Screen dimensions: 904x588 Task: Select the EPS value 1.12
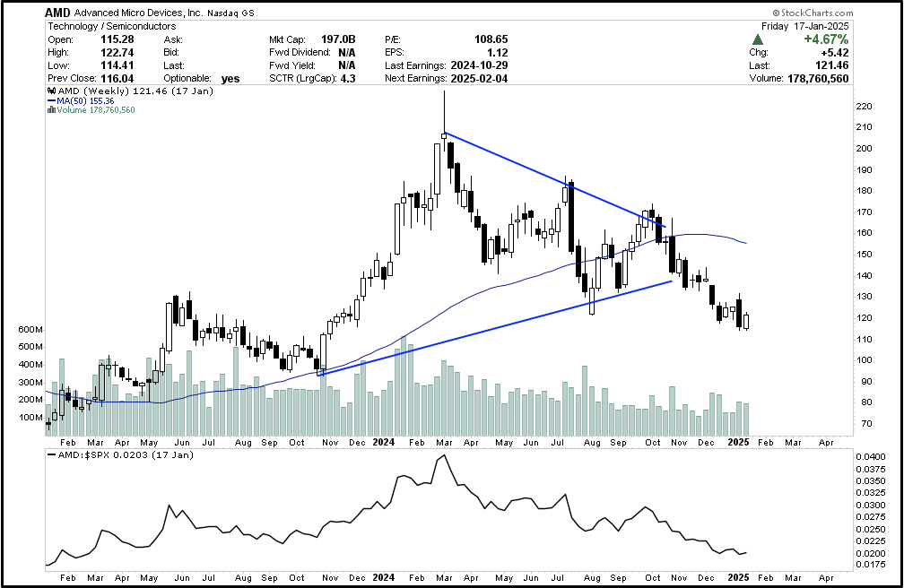tap(498, 53)
